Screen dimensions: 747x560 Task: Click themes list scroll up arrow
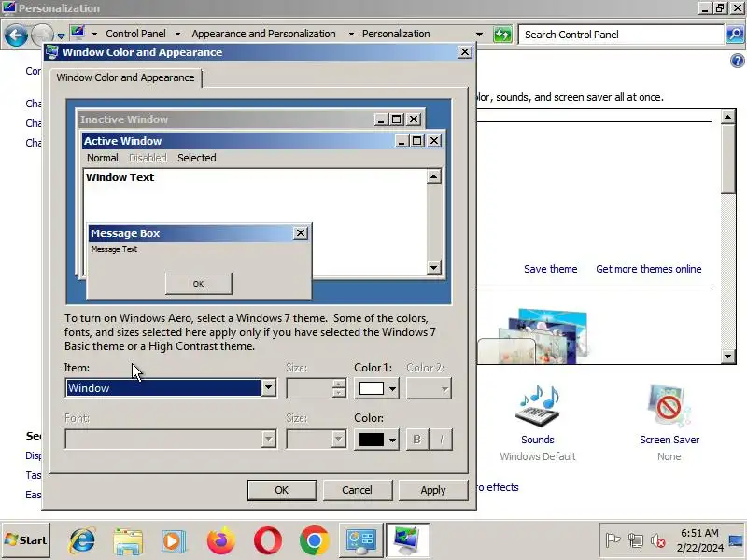(728, 117)
